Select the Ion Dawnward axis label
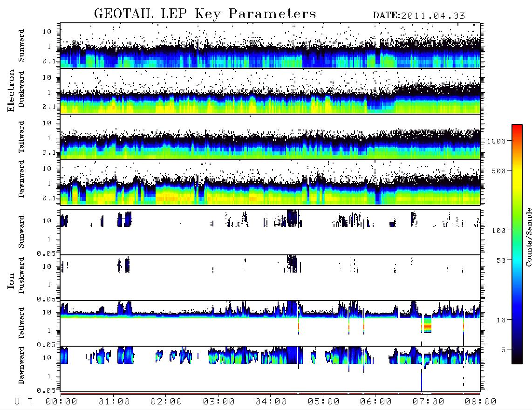Image resolution: width=532 pixels, height=410 pixels. [x=21, y=365]
